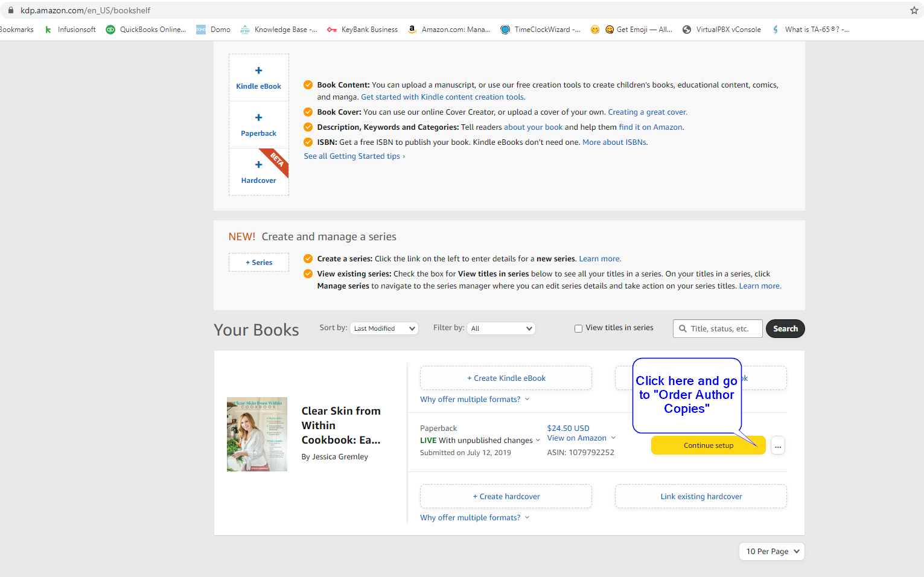924x577 pixels.
Task: Click the bookmark star icon in address bar
Action: (914, 10)
